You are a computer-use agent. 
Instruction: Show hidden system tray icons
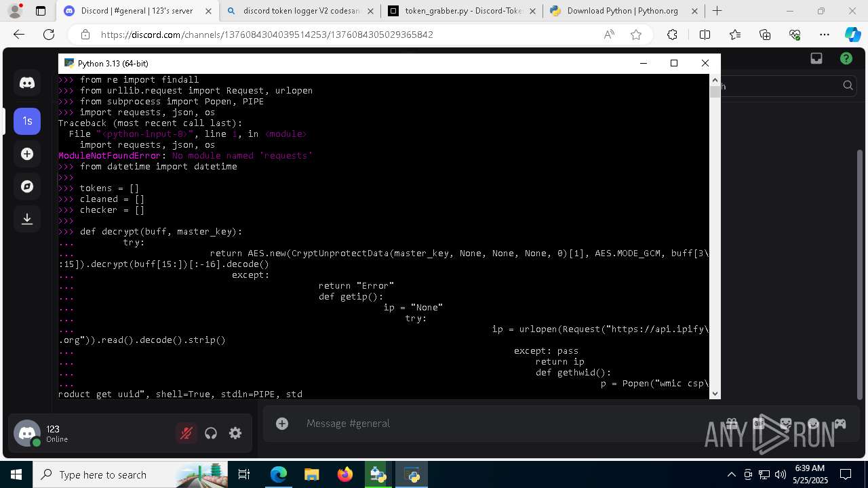coord(731,474)
